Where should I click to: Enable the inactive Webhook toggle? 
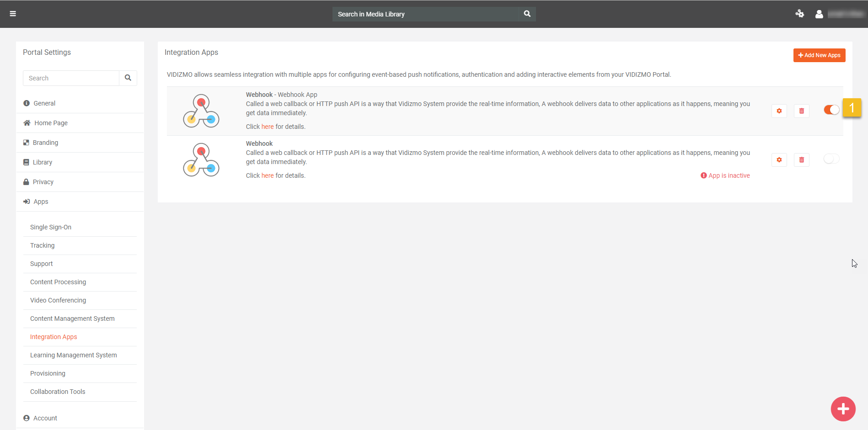(x=831, y=159)
